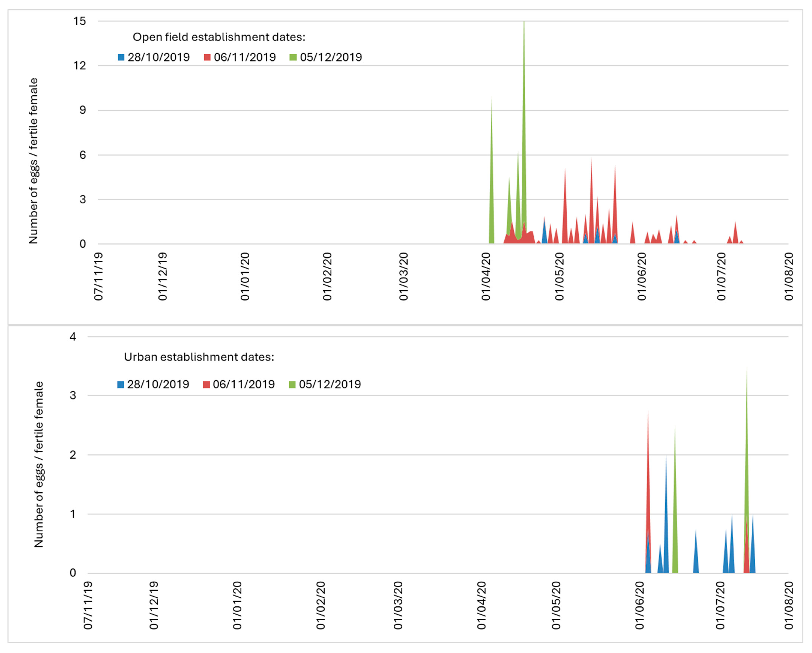Click green 05/12/2019 swatch in open field legend
This screenshot has height=653, width=812.
coord(293,58)
